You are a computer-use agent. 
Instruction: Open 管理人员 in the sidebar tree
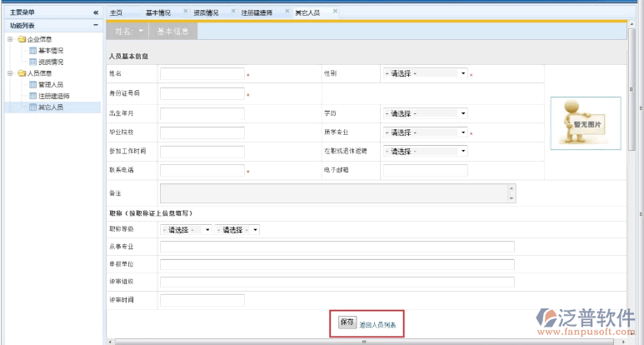[x=50, y=84]
